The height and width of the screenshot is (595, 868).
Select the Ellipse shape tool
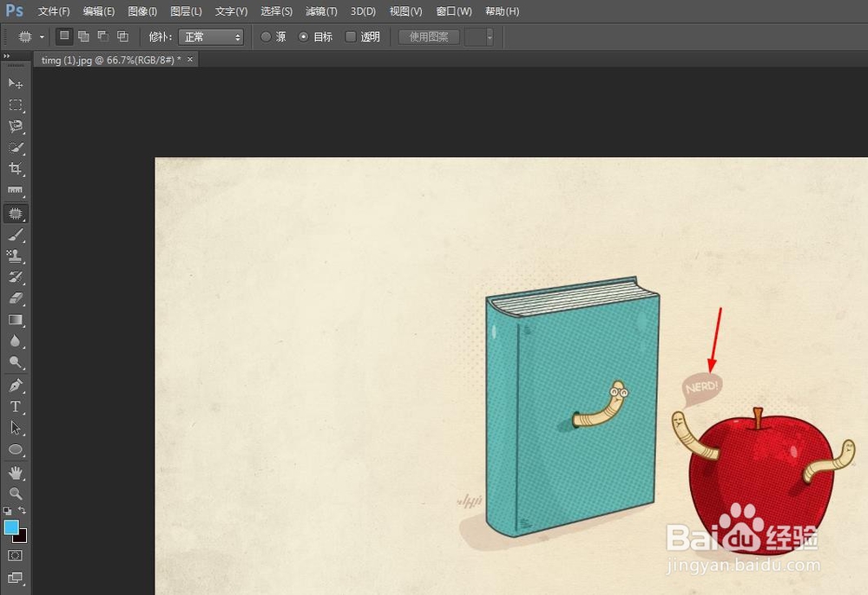coord(16,449)
